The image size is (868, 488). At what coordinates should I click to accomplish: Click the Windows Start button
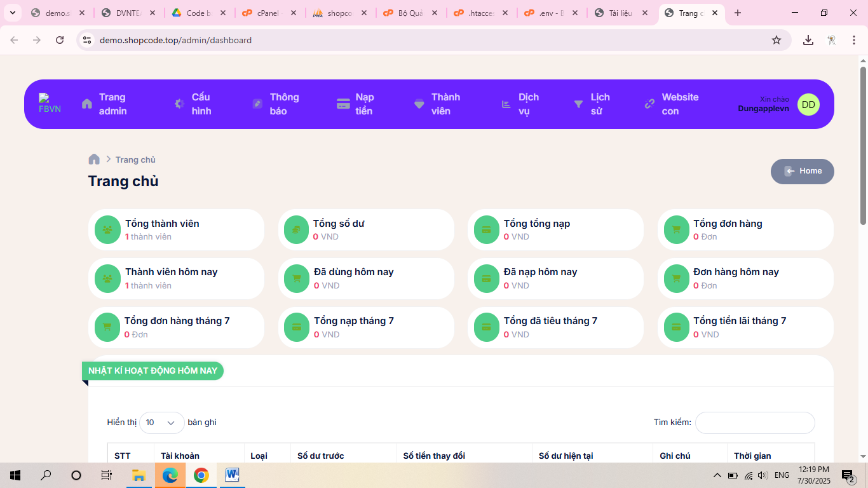[15, 475]
